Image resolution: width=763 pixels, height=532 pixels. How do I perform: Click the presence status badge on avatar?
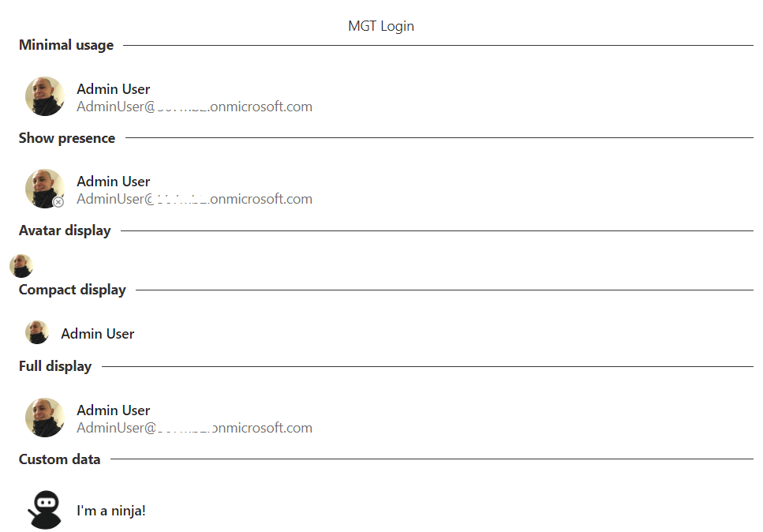[x=58, y=202]
